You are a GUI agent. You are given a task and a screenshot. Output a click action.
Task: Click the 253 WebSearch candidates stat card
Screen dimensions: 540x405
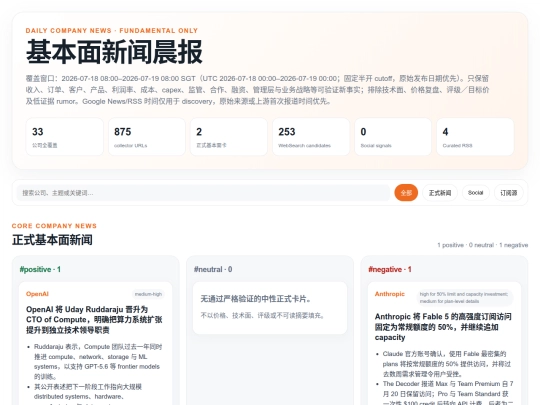coord(311,137)
